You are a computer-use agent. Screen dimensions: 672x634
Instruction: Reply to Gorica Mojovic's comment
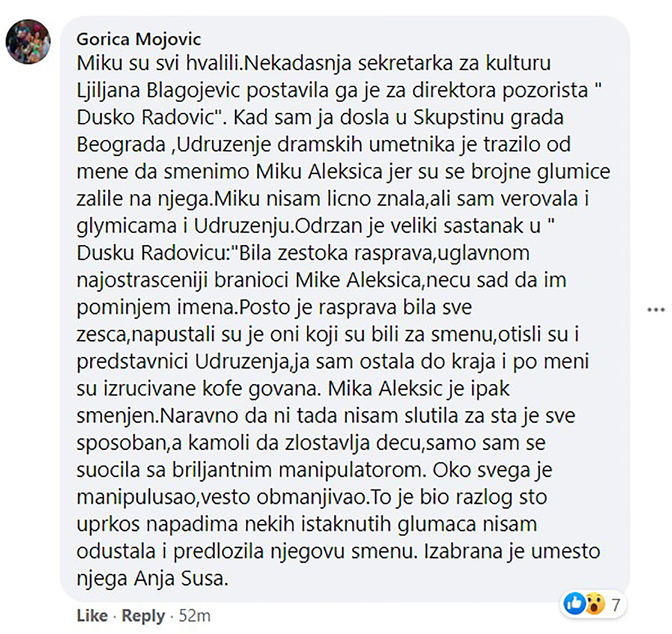pos(143,616)
